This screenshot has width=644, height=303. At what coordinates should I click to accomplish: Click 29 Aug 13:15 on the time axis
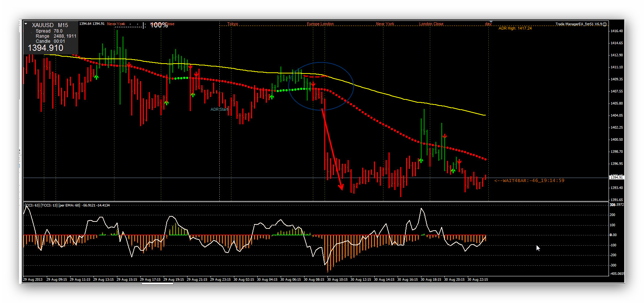(x=103, y=280)
